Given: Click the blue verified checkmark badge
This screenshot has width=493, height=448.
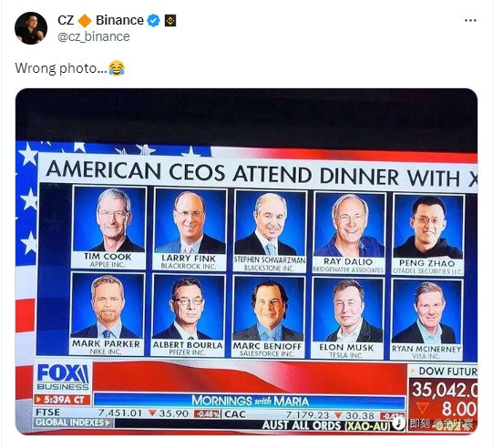Looking at the screenshot, I should tap(154, 20).
